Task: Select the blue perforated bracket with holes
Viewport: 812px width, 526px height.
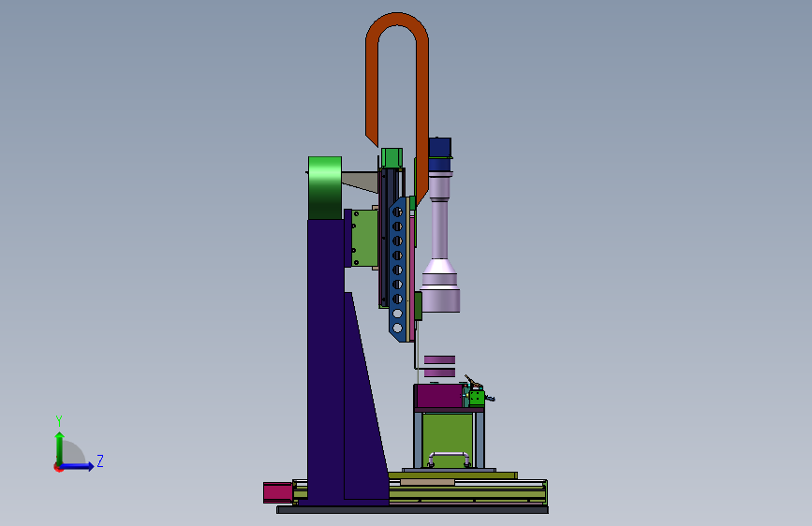Action: [x=397, y=270]
